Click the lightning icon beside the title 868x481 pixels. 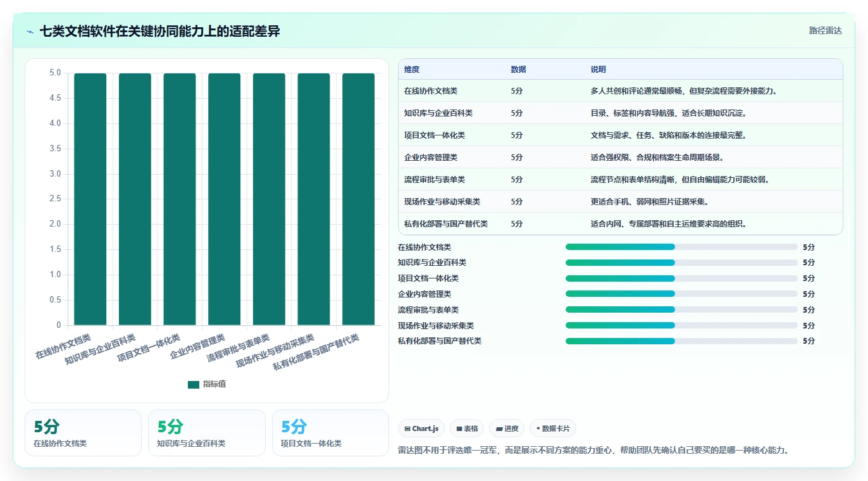click(30, 32)
